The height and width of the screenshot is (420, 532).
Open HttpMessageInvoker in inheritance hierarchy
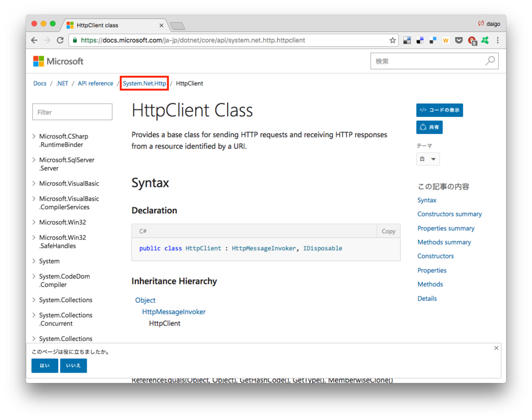coord(174,312)
